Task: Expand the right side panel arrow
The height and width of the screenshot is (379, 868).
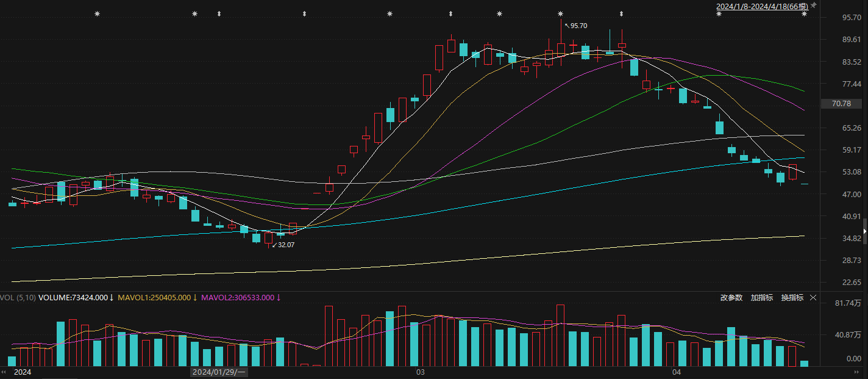Action: coord(864,231)
